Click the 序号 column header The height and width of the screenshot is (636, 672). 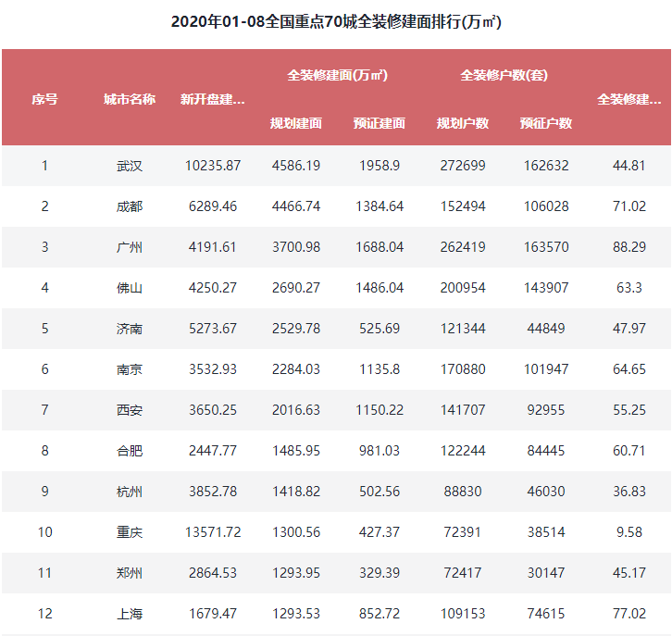tap(44, 99)
